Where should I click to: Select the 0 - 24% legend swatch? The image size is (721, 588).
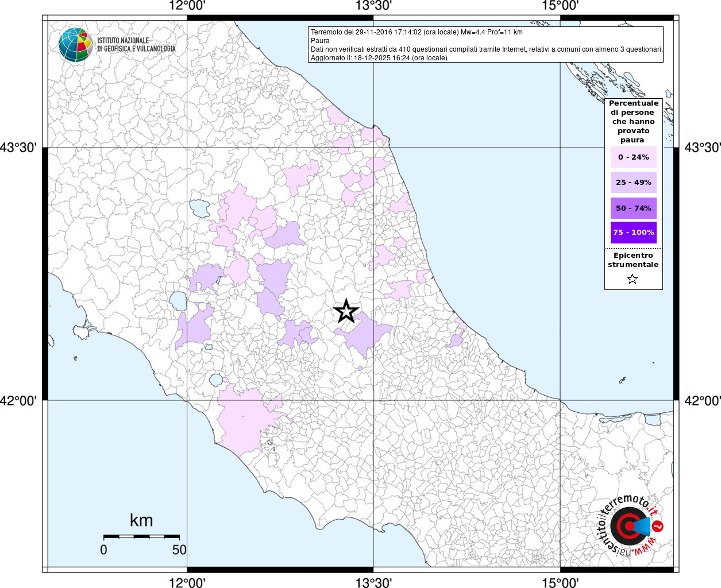point(633,157)
